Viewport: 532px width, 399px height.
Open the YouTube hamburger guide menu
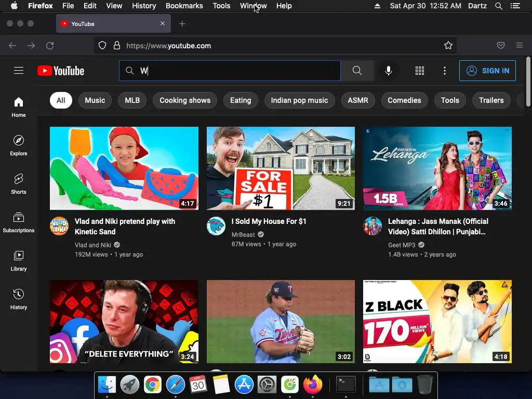pyautogui.click(x=19, y=71)
